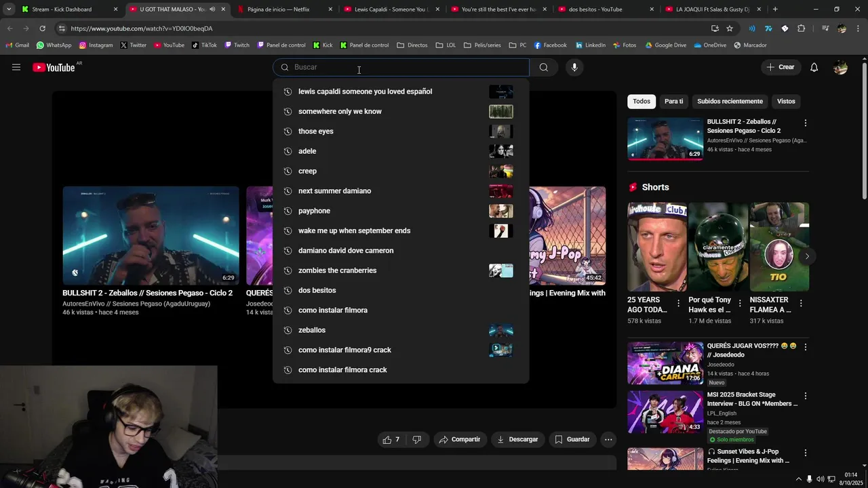Open the TikTok bookmark
Screen dimensions: 868x488
204,45
